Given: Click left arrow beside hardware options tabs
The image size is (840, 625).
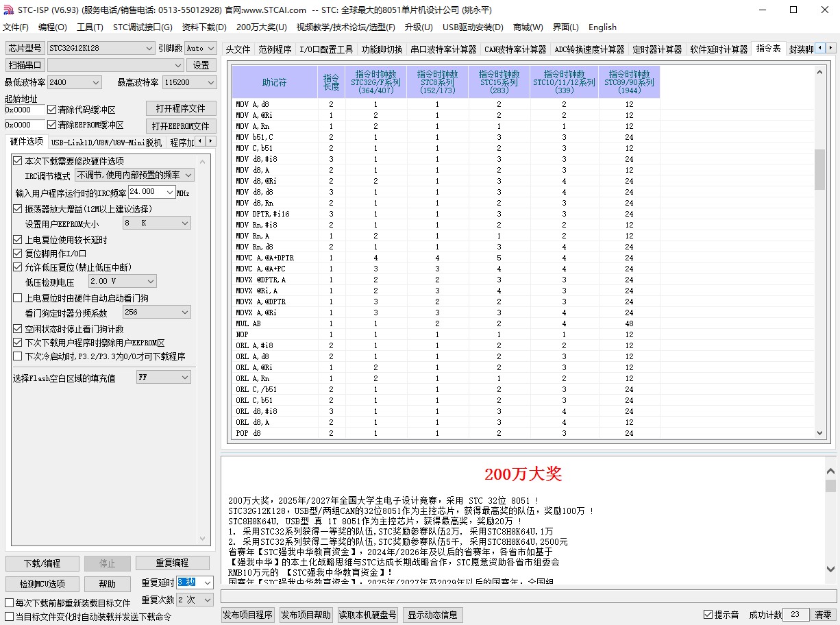Looking at the screenshot, I should (x=199, y=141).
